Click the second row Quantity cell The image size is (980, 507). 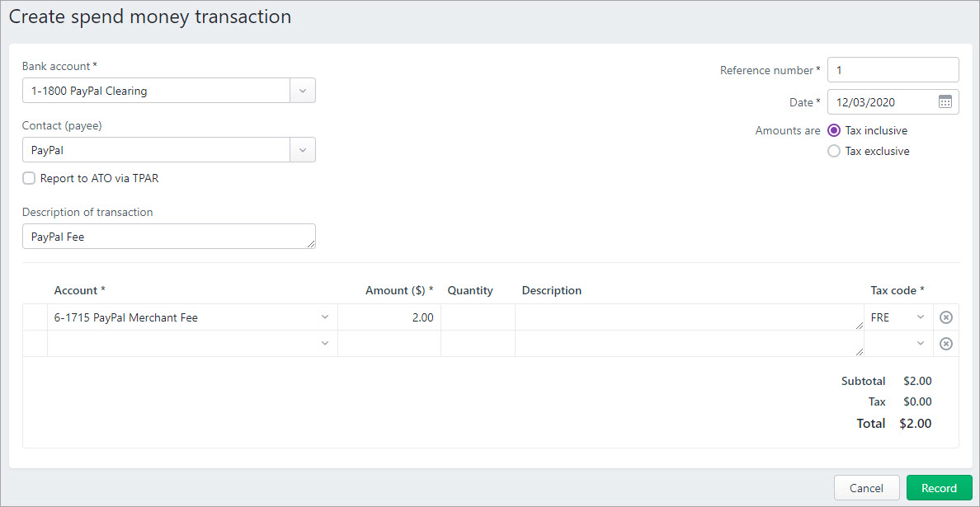478,344
